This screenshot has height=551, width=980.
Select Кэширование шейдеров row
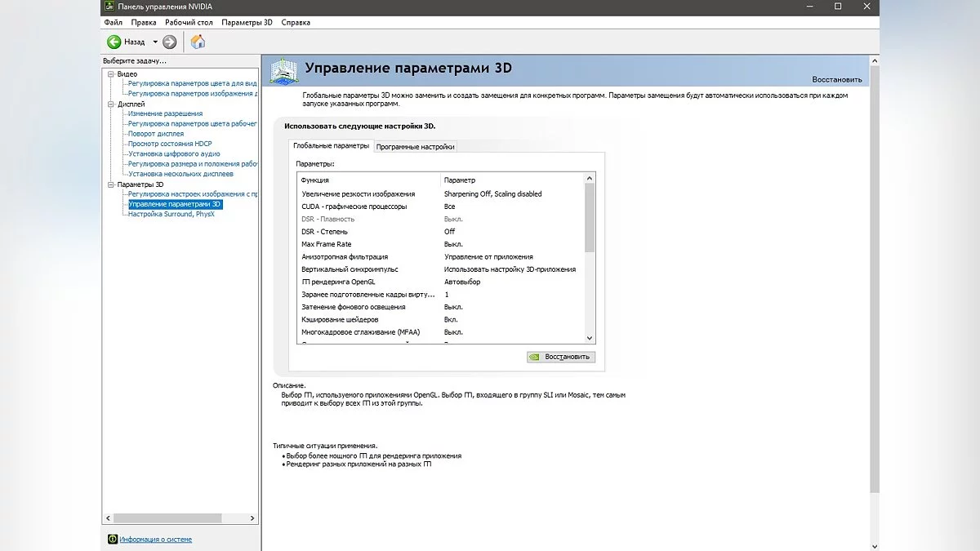tap(440, 320)
